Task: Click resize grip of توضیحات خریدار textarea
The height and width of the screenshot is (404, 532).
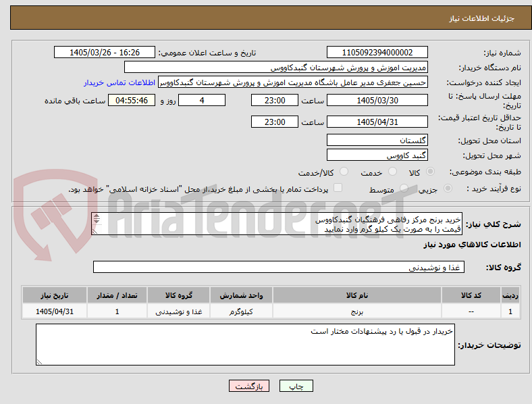Action: [39, 362]
